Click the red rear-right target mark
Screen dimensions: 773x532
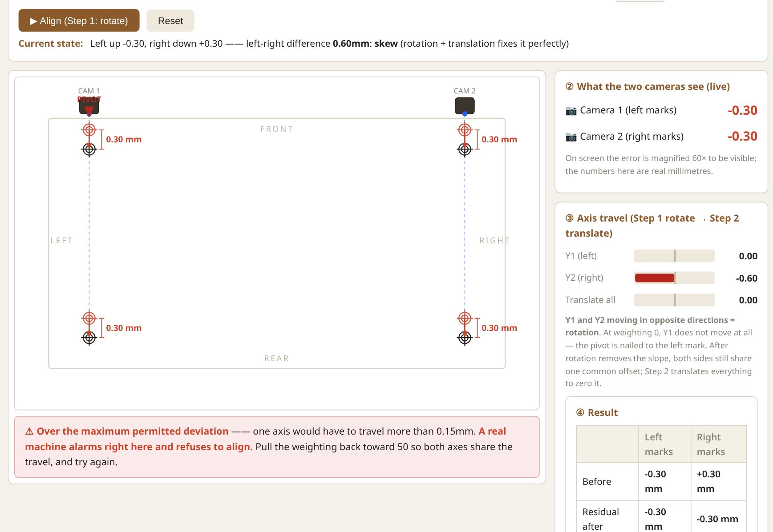pos(465,318)
